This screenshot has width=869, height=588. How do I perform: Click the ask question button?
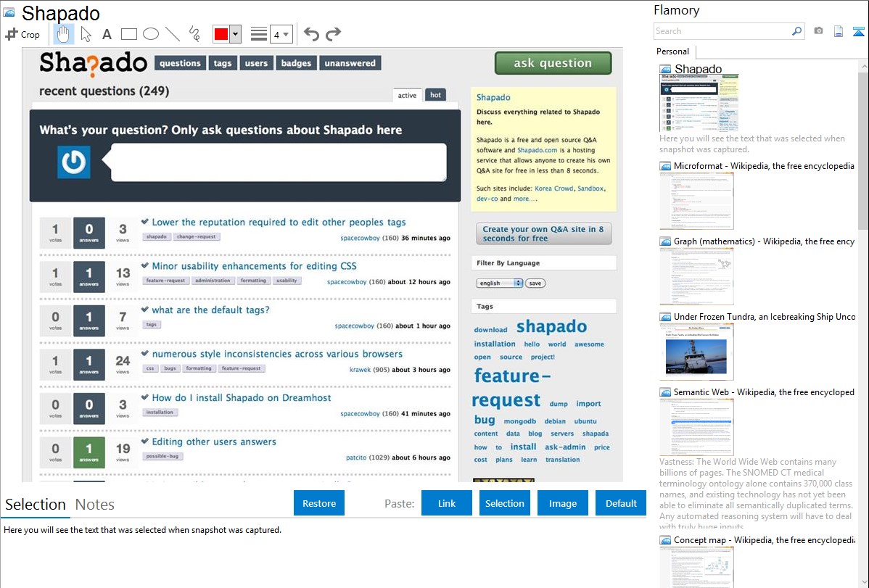coord(553,63)
